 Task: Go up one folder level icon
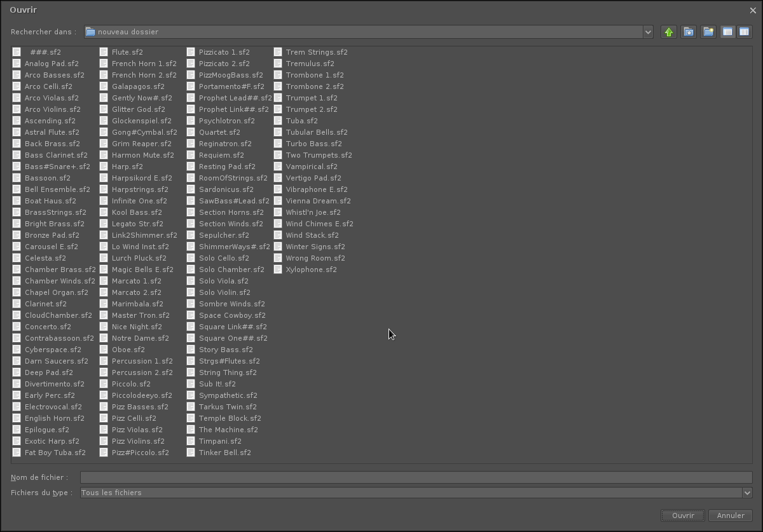tap(668, 32)
